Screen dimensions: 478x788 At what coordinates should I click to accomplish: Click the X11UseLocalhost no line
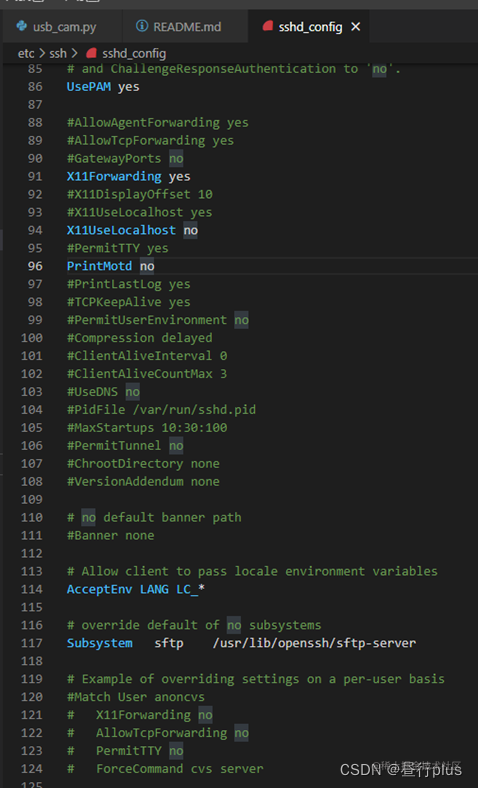pos(132,230)
